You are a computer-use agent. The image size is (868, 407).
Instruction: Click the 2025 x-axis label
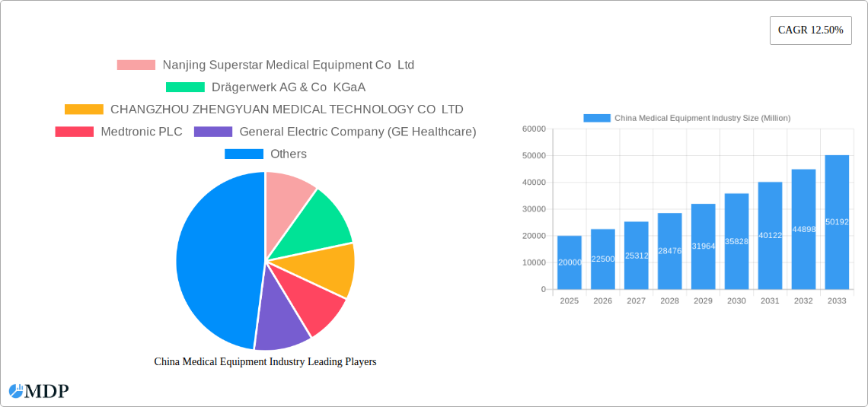pyautogui.click(x=569, y=300)
